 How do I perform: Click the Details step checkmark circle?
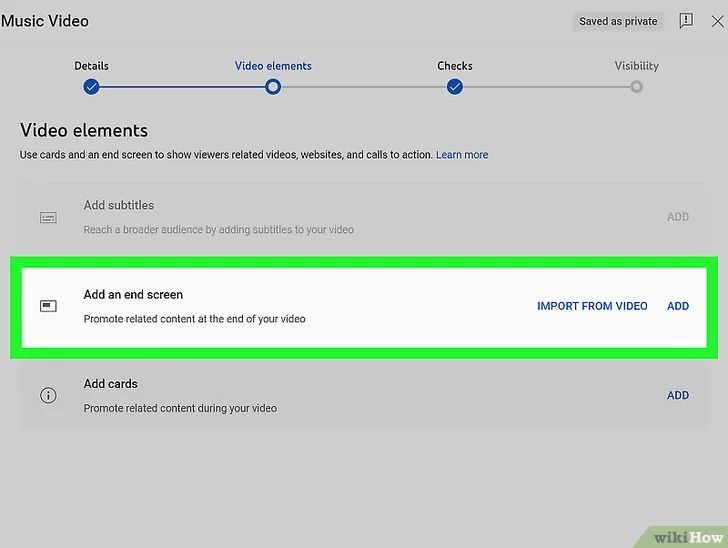click(x=92, y=87)
